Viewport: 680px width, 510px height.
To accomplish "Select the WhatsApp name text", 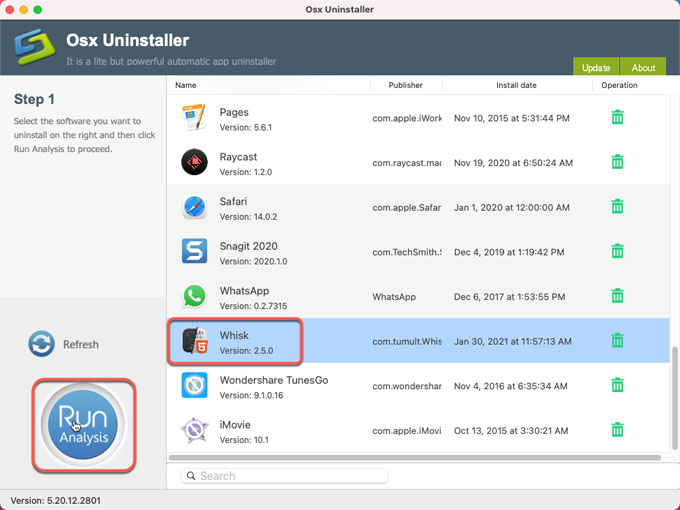I will pos(244,291).
